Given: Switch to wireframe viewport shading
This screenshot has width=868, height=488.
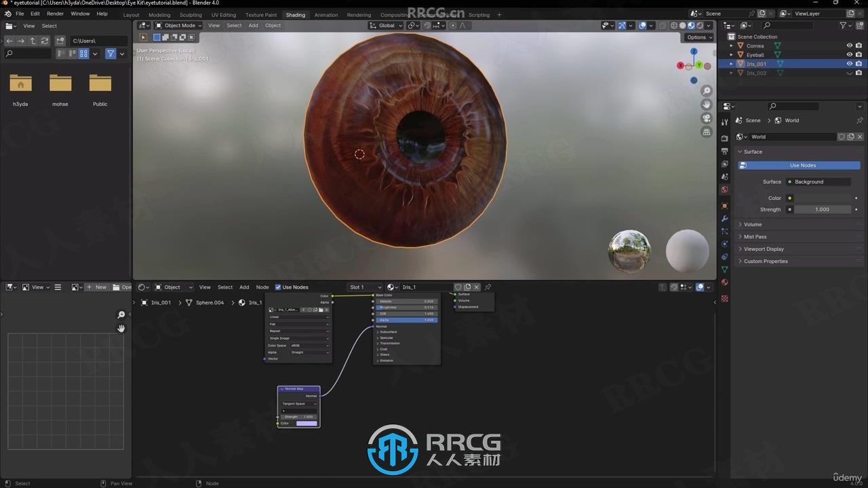Looking at the screenshot, I should coord(674,26).
